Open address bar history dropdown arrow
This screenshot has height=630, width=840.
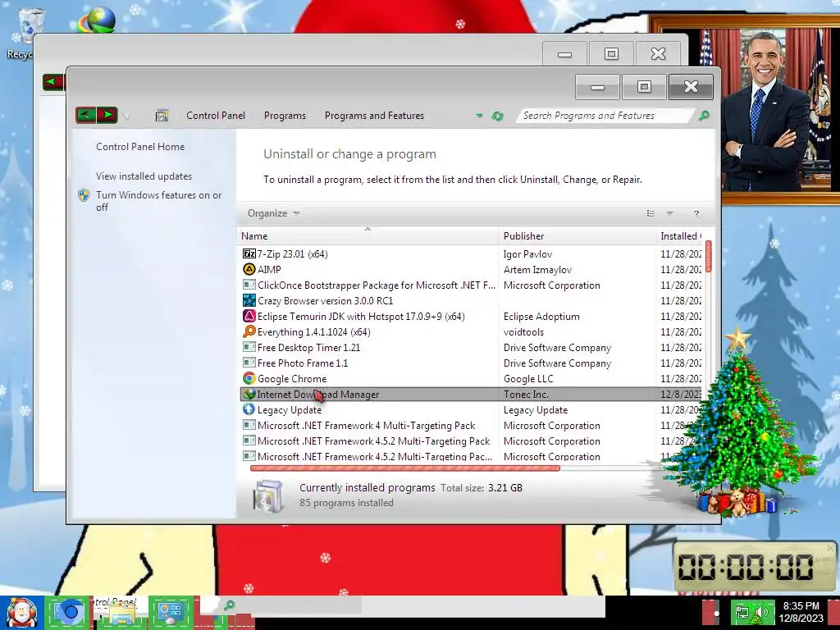(479, 116)
